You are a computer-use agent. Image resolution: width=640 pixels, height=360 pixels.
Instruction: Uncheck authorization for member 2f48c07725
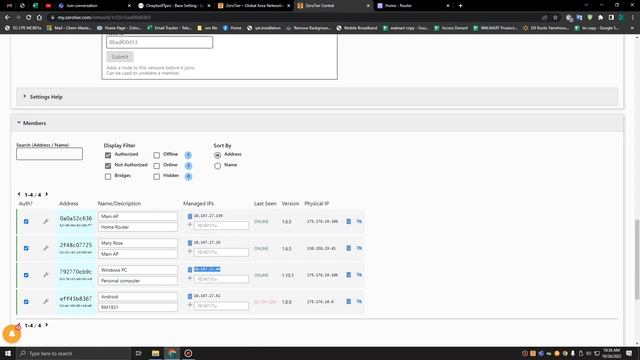tap(26, 248)
